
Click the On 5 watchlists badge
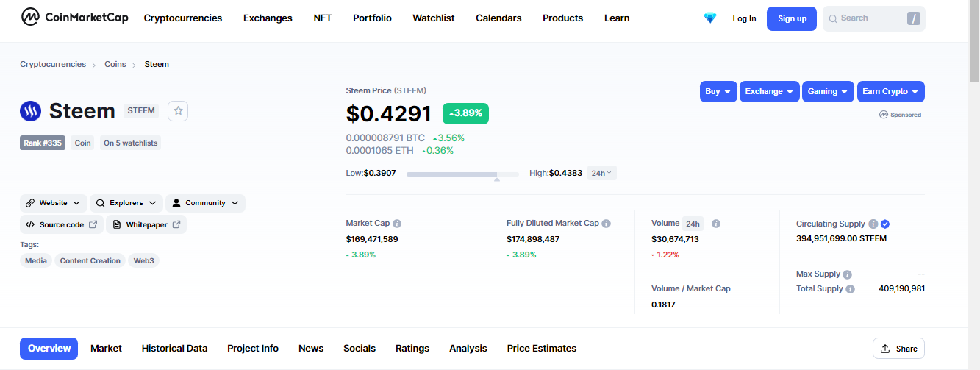tap(131, 143)
